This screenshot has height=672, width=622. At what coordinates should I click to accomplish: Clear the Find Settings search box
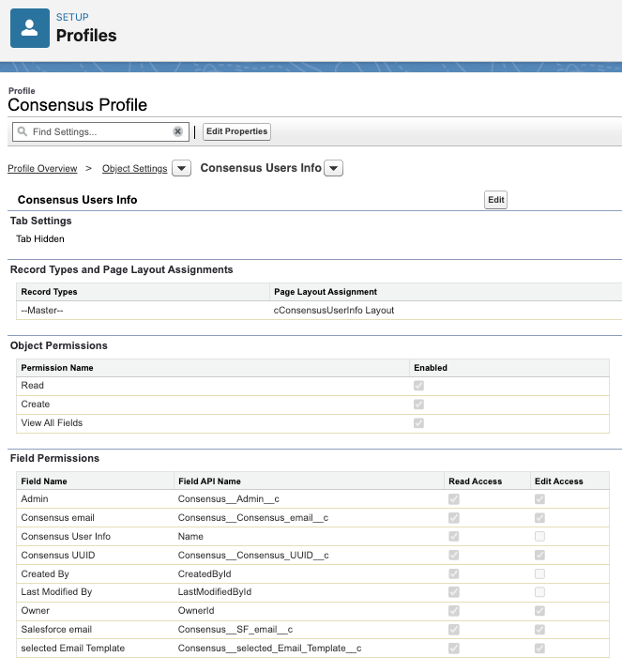pos(177,131)
